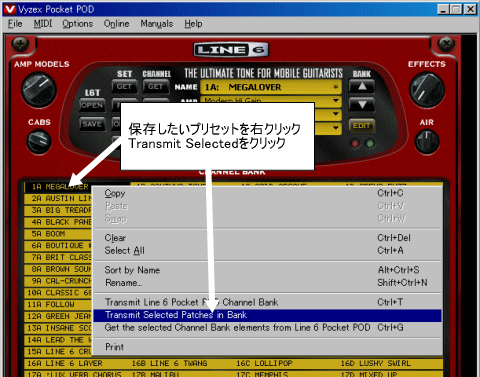Click the patch name field 1A MEGALOVER
This screenshot has height=377, width=480.
(x=271, y=87)
